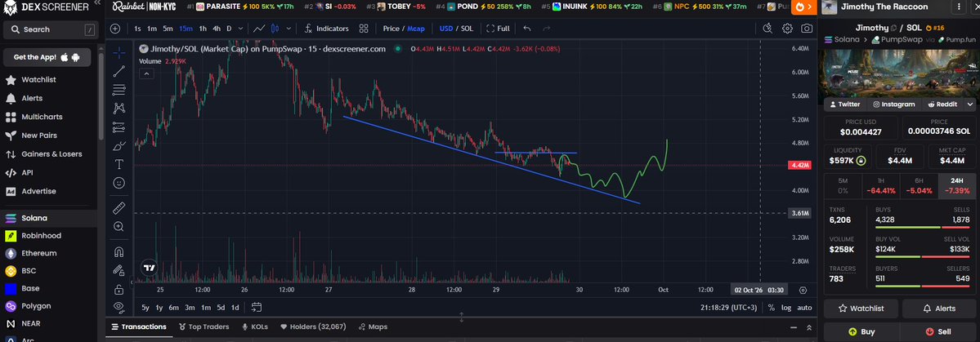Switch to the Holders tab
Image resolution: width=980 pixels, height=342 pixels.
click(313, 326)
